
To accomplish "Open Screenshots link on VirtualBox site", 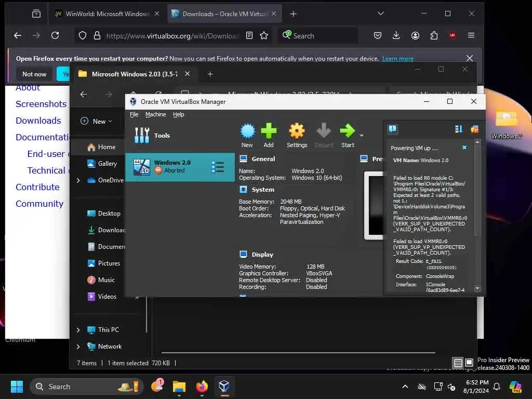I will click(41, 104).
